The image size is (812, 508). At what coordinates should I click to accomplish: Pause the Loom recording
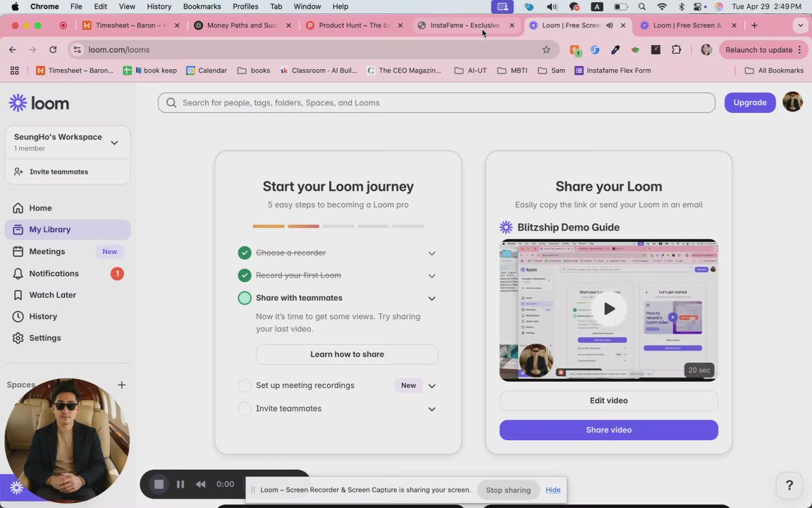click(x=180, y=484)
